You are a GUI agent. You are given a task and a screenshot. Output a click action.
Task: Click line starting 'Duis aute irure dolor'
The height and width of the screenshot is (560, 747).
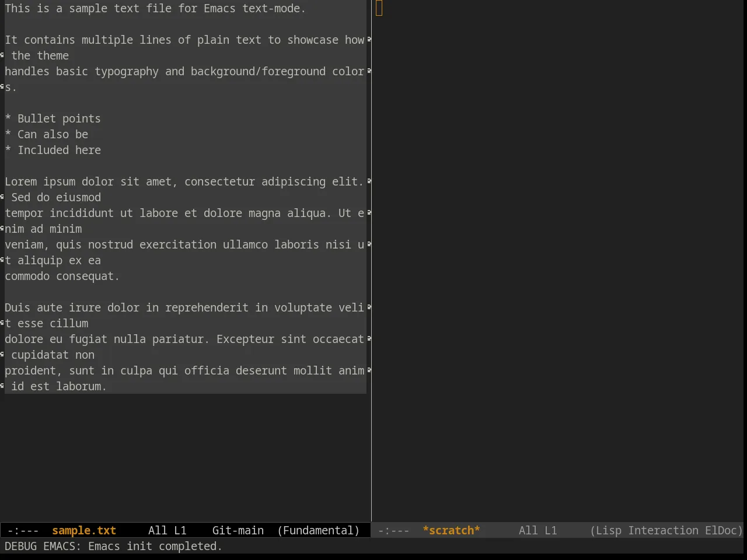[184, 307]
